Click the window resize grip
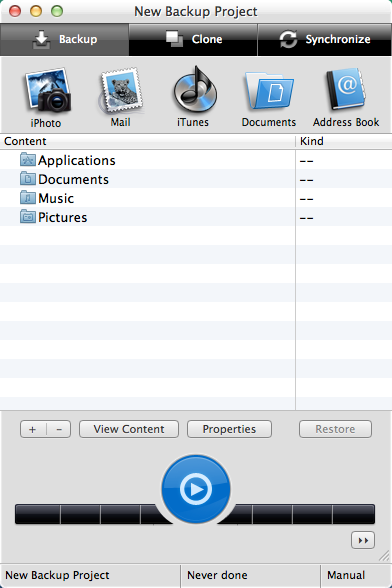Viewport: 392px width, 588px height. [384, 556]
